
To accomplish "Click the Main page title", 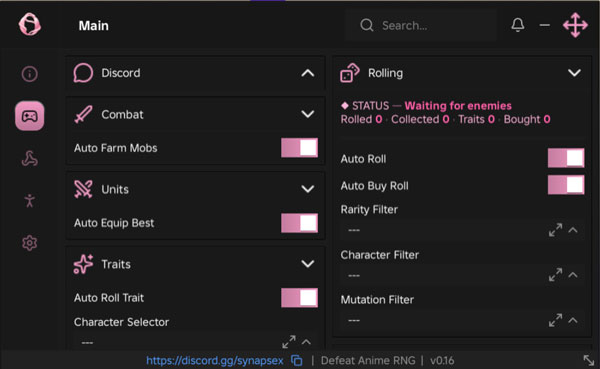I will pos(94,26).
